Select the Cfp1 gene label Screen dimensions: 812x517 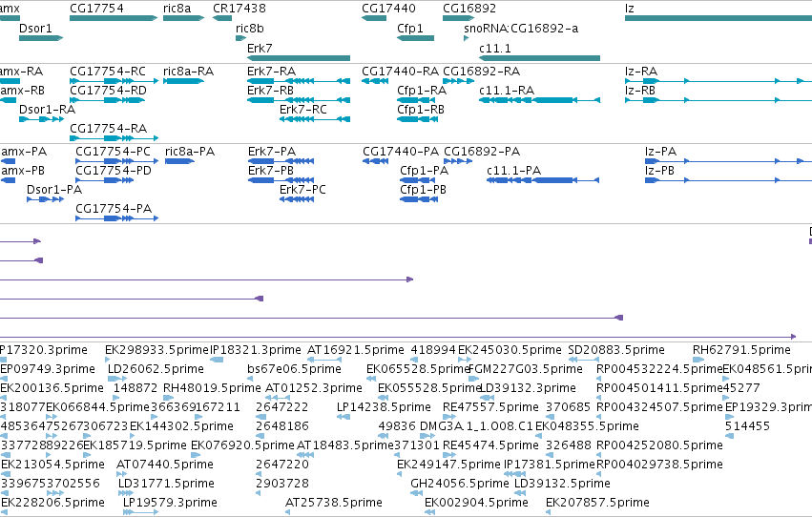(x=410, y=28)
